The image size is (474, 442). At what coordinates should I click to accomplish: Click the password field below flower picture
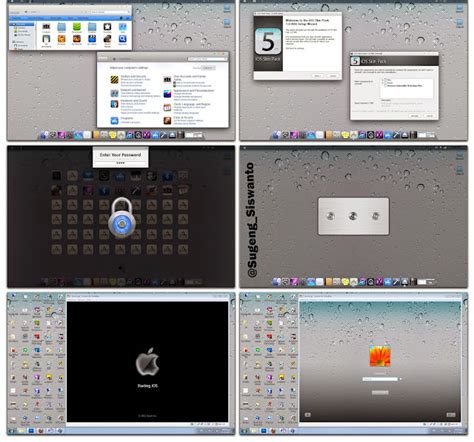[380, 379]
